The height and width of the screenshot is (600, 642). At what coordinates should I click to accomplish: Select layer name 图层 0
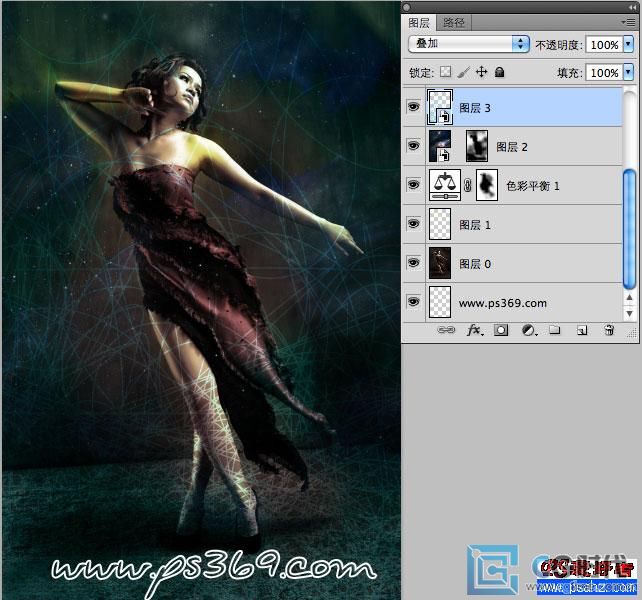475,264
